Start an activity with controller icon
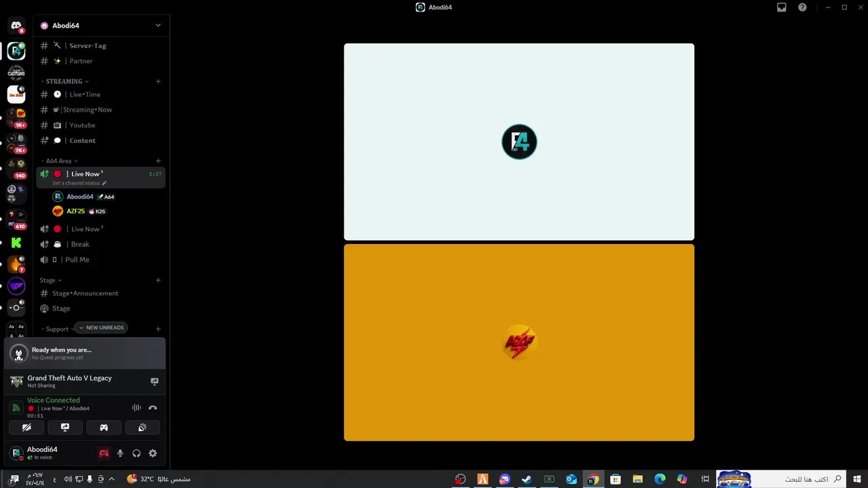This screenshot has width=868, height=488. click(104, 428)
